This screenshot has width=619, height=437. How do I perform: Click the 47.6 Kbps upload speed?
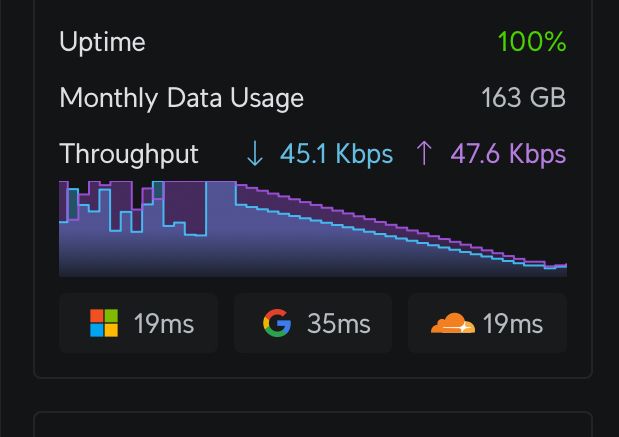click(x=508, y=154)
